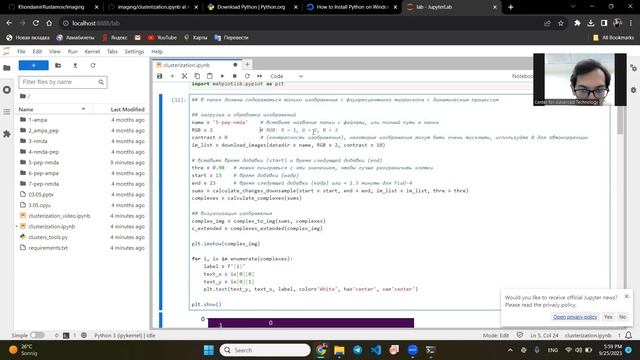
Task: Open the Run menu
Action: [73, 51]
